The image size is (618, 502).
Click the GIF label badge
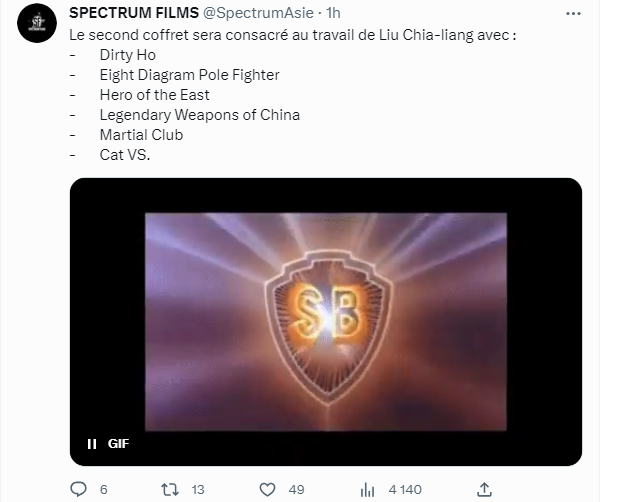(x=118, y=444)
